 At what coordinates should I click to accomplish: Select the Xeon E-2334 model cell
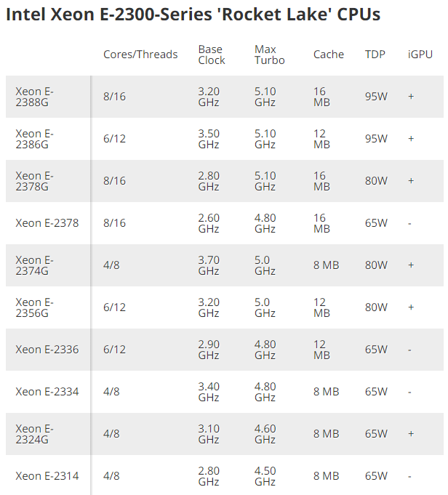[x=47, y=392]
